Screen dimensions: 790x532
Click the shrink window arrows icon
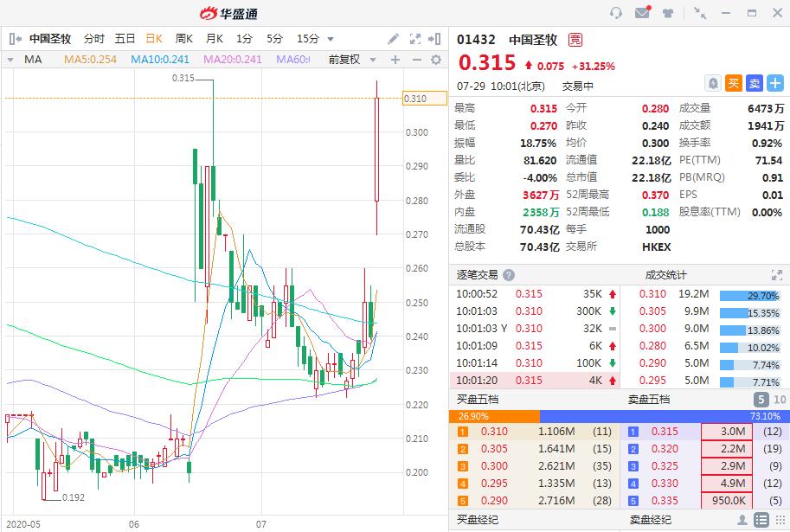tap(700, 13)
